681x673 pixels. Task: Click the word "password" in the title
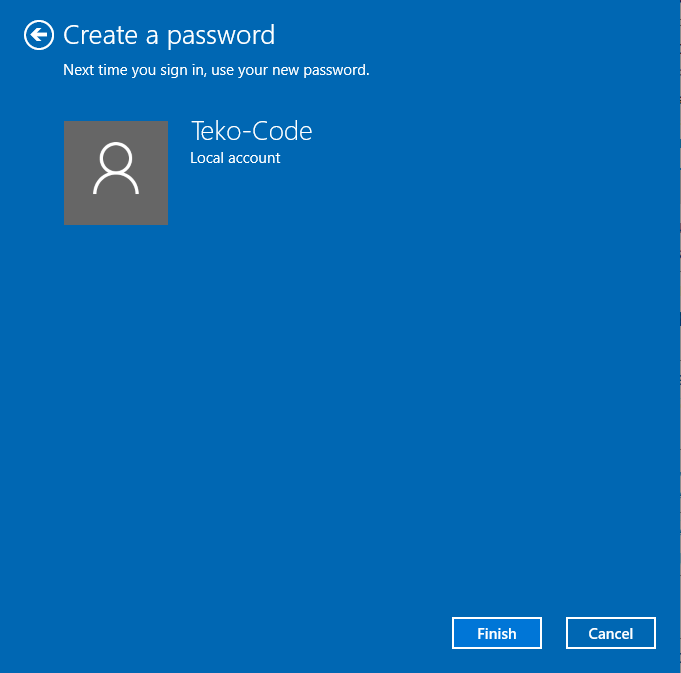(x=221, y=37)
